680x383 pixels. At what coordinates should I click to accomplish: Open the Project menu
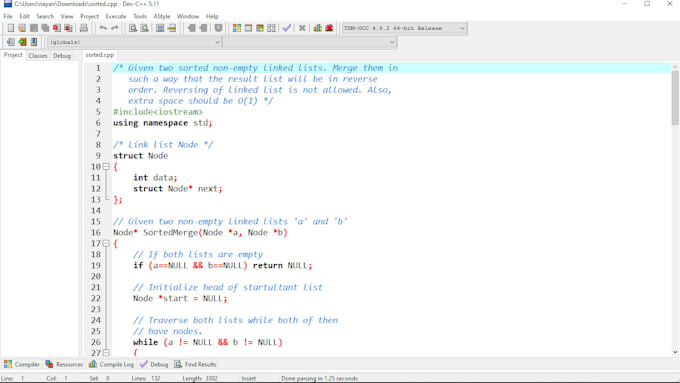[x=89, y=16]
